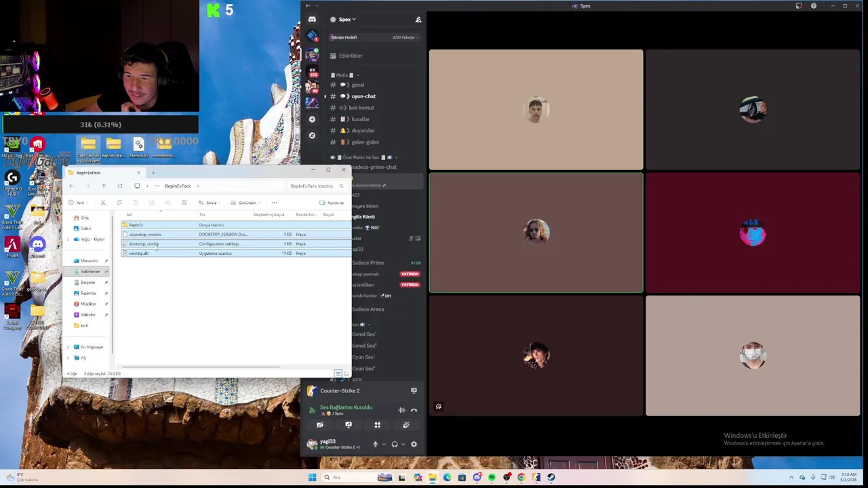The height and width of the screenshot is (488, 868).
Task: Open the headphone output options arrow
Action: click(x=403, y=445)
